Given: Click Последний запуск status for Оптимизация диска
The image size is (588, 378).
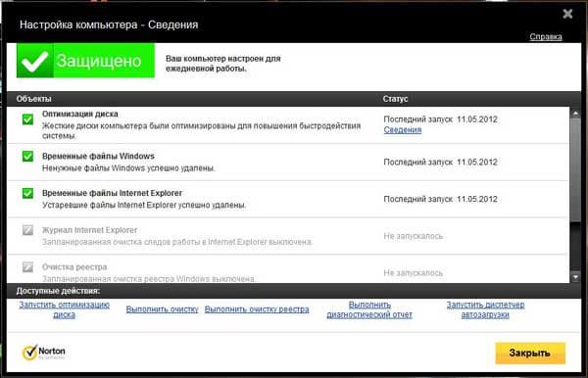Looking at the screenshot, I should point(440,119).
